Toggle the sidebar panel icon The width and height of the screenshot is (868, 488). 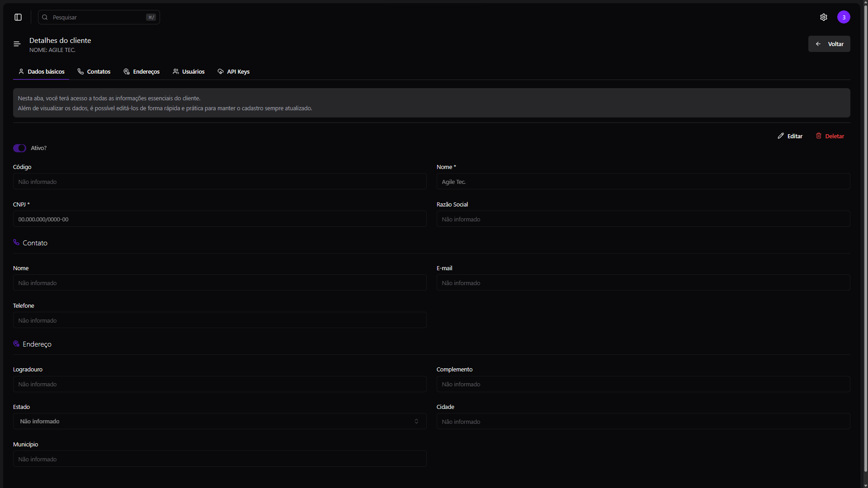(x=18, y=17)
